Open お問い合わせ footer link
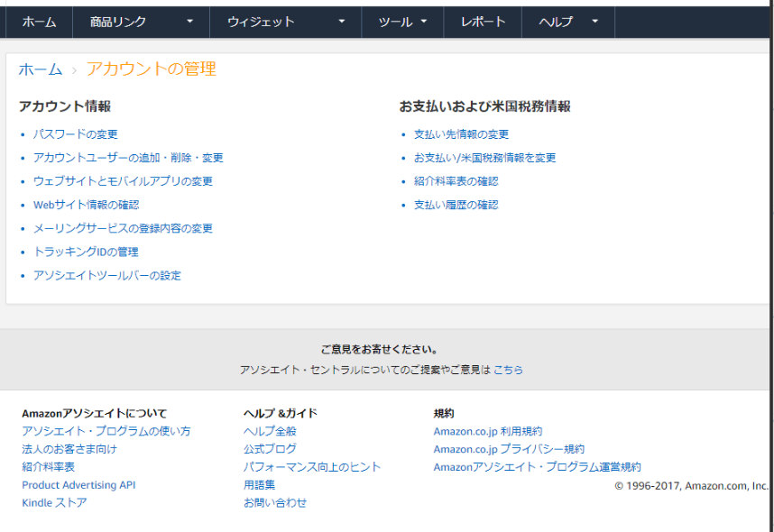 [x=275, y=503]
